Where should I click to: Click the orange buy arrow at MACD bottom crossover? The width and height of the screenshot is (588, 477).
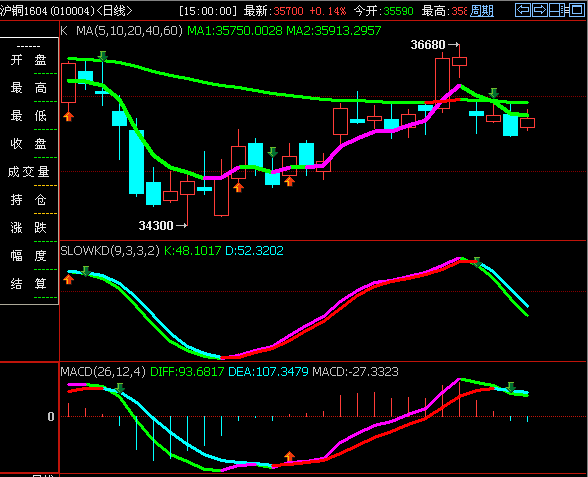coord(289,456)
